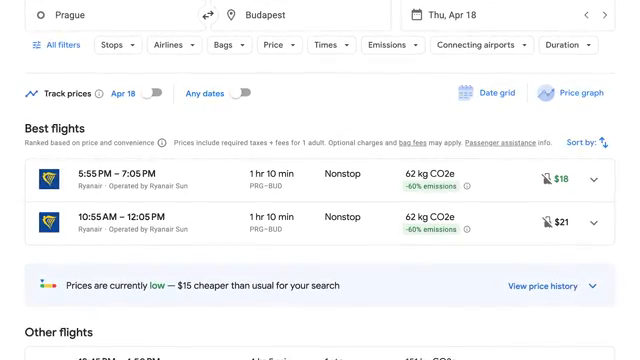Open the Passenger assistance link
Screen dimensions: 640x360
tap(500, 143)
